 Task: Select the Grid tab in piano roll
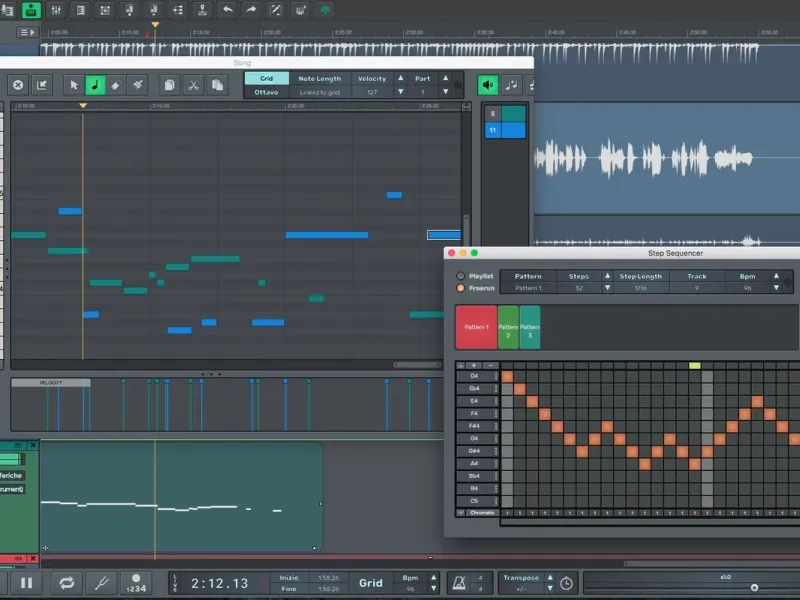click(266, 78)
